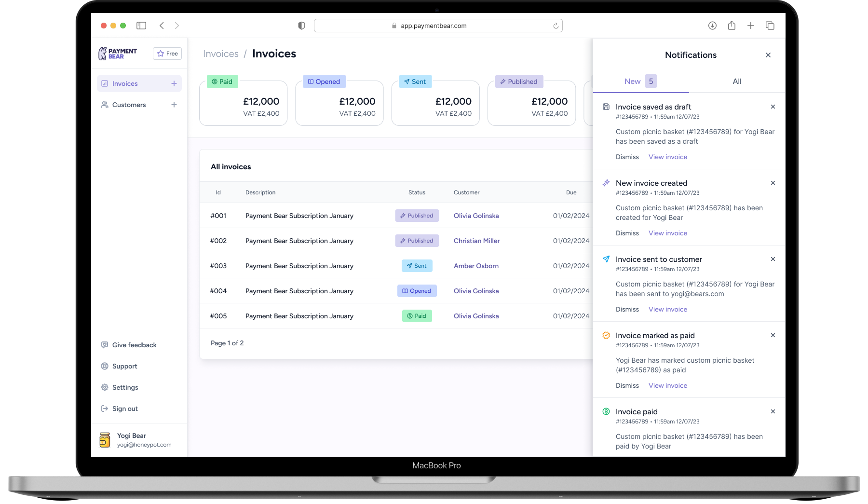This screenshot has height=504, width=868.
Task: Show the tab overview icon
Action: coord(770,26)
